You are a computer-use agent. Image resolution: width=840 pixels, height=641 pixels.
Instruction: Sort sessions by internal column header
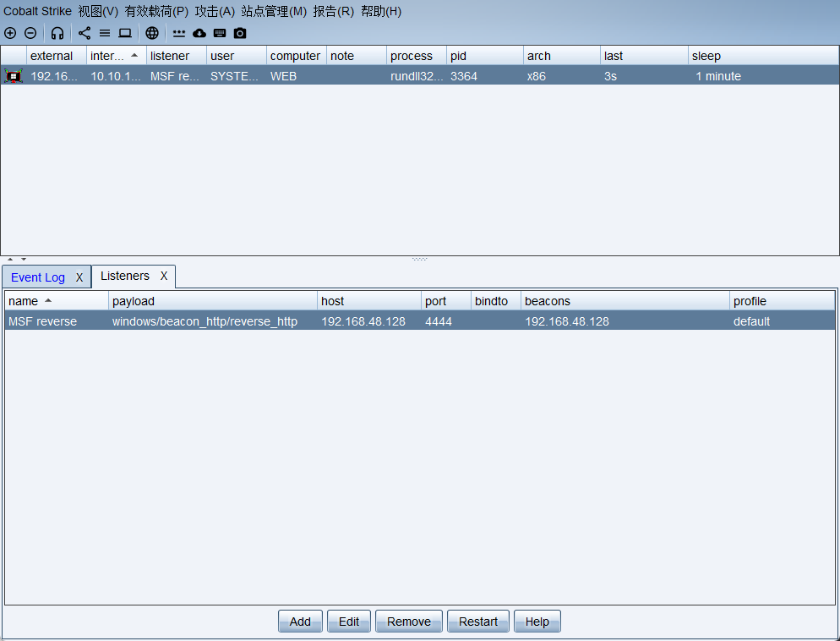tap(117, 56)
